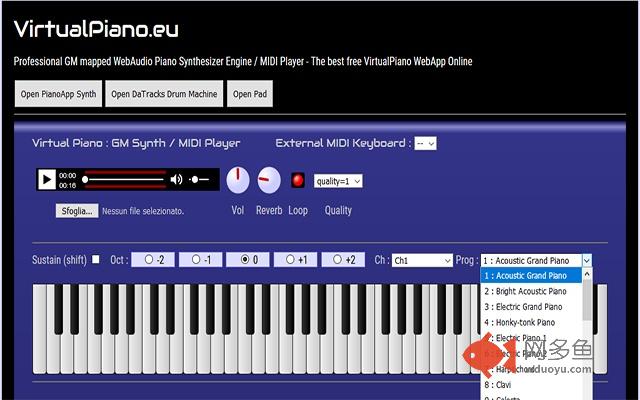Click the playback progress bar
640x400 pixels.
(124, 179)
